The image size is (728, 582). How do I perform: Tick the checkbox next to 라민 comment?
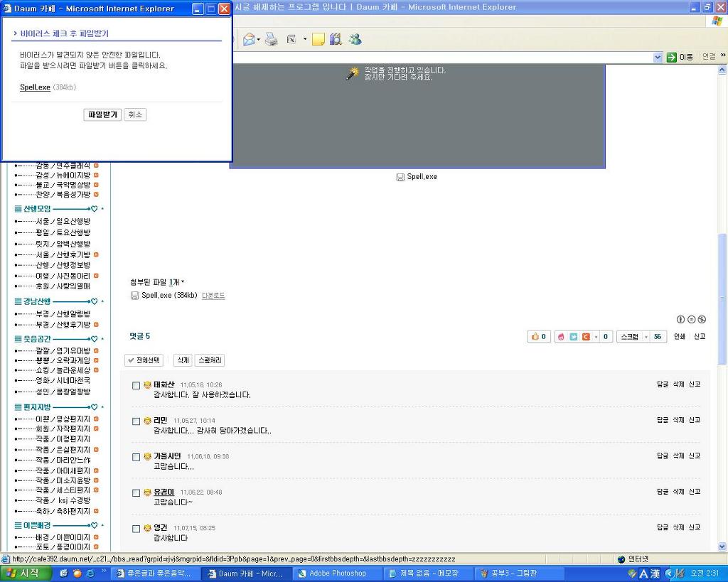136,421
